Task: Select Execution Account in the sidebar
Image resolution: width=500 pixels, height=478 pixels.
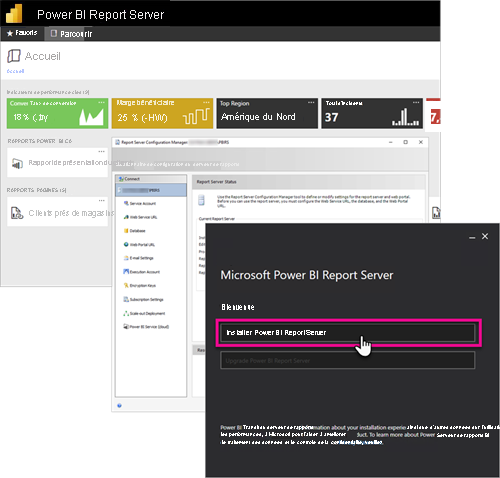Action: [x=142, y=272]
